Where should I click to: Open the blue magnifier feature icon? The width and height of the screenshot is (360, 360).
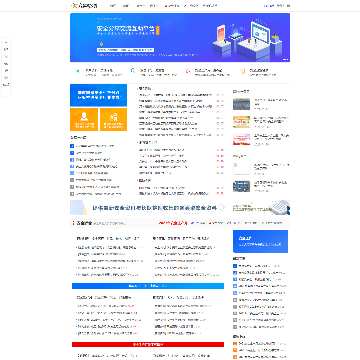point(133,71)
